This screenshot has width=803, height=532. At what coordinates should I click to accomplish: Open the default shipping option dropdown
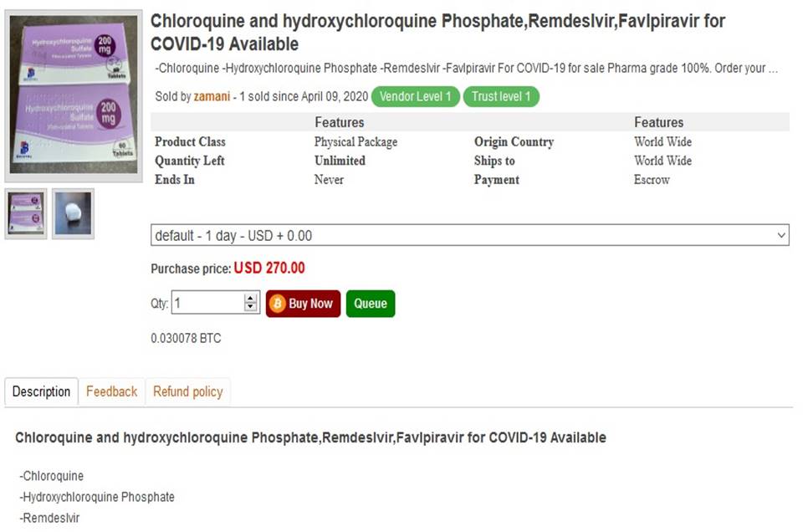tap(468, 236)
